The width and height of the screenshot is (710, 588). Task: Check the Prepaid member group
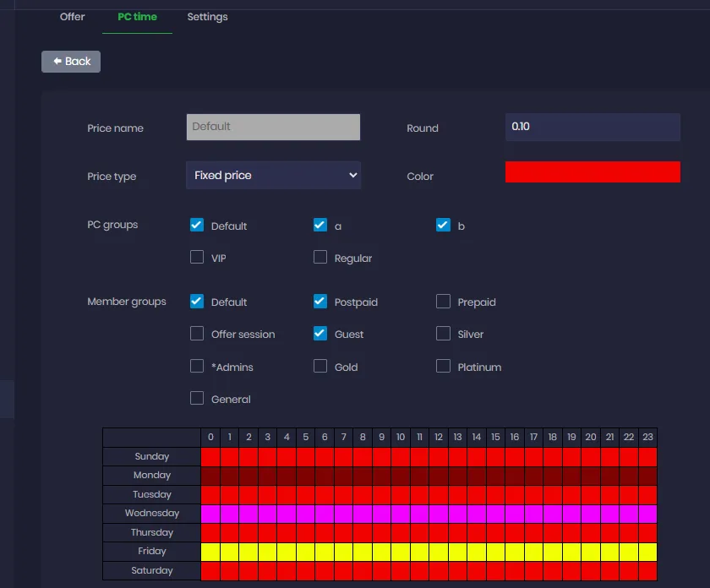(443, 301)
